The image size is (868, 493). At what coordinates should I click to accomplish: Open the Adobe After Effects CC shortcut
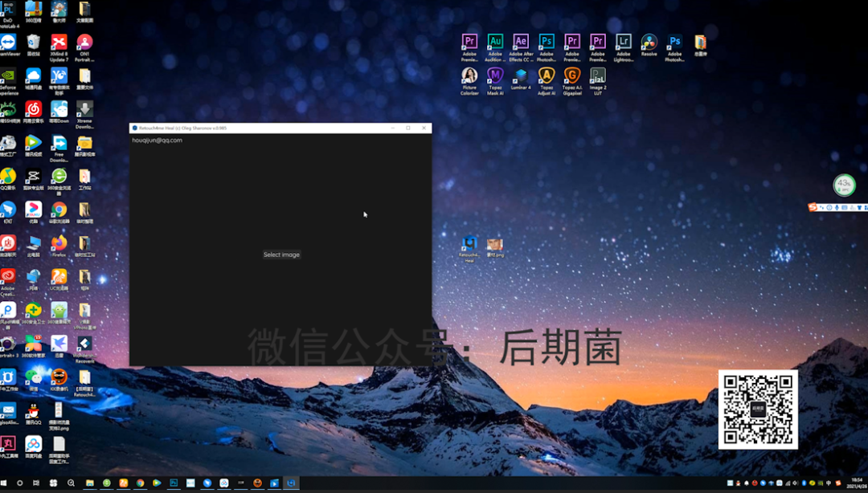(521, 42)
